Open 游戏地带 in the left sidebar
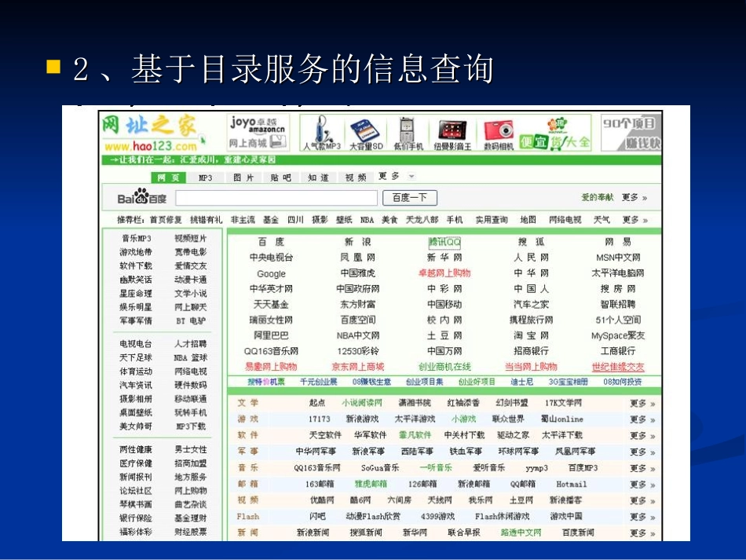The height and width of the screenshot is (560, 746). (136, 252)
